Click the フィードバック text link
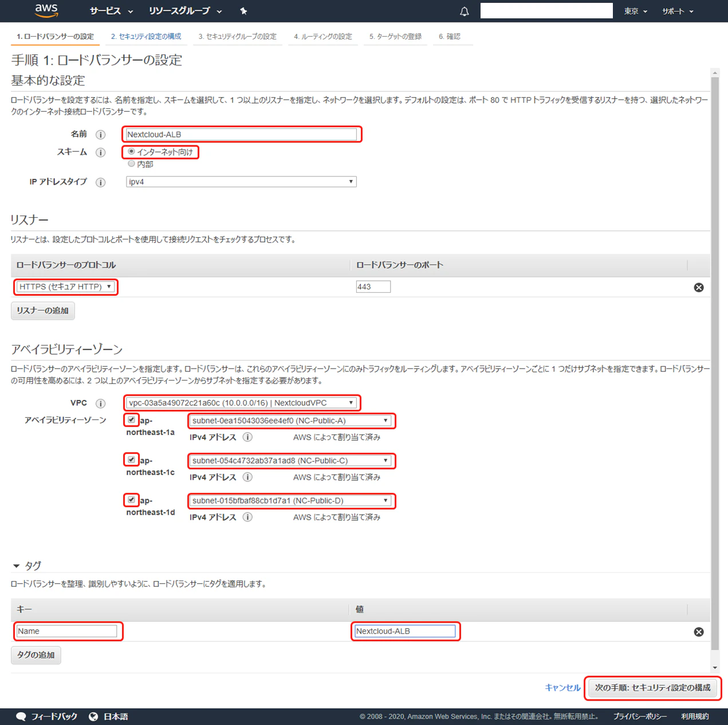 pyautogui.click(x=54, y=716)
